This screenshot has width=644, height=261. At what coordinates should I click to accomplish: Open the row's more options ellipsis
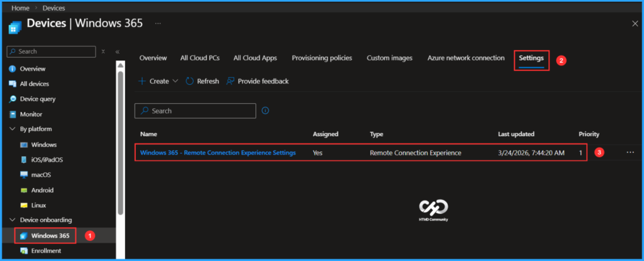(630, 152)
